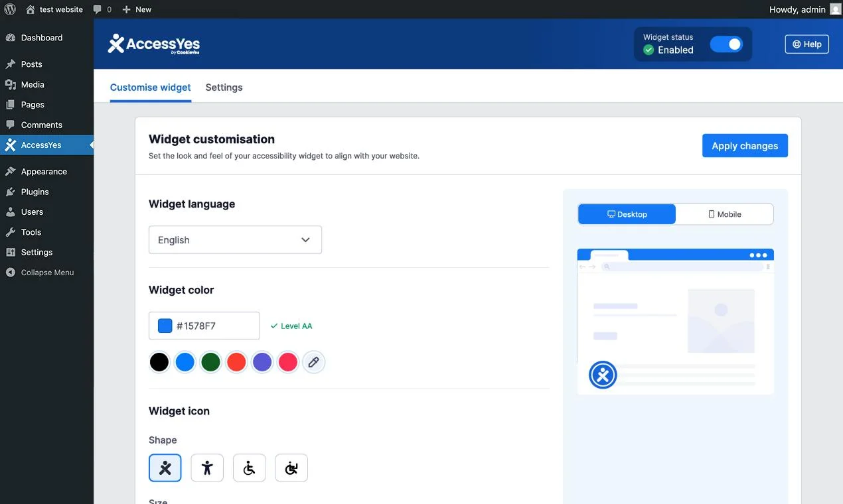The height and width of the screenshot is (504, 843).
Task: Open the Settings tab
Action: pos(224,88)
